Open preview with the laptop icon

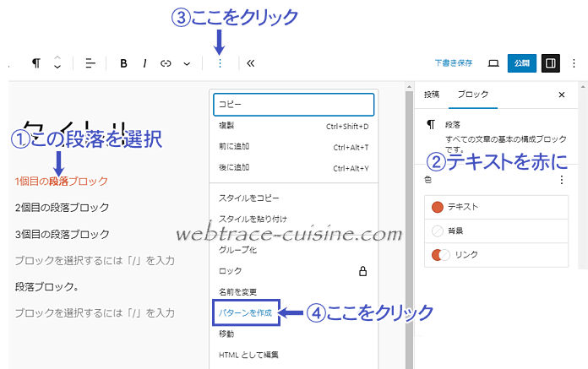[493, 63]
